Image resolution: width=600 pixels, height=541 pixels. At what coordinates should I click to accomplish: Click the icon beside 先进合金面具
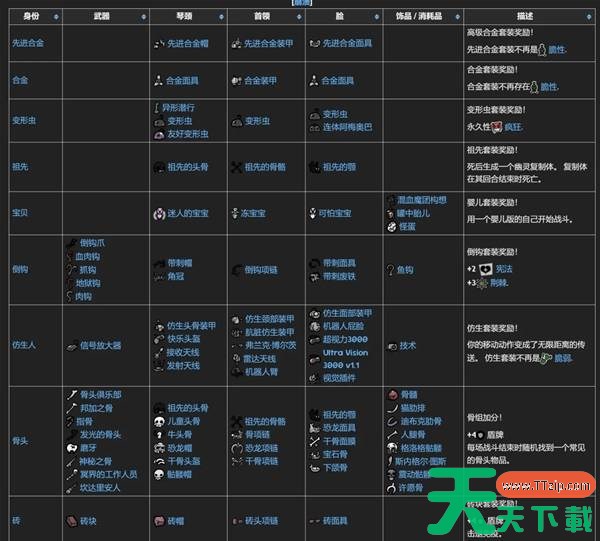[315, 44]
